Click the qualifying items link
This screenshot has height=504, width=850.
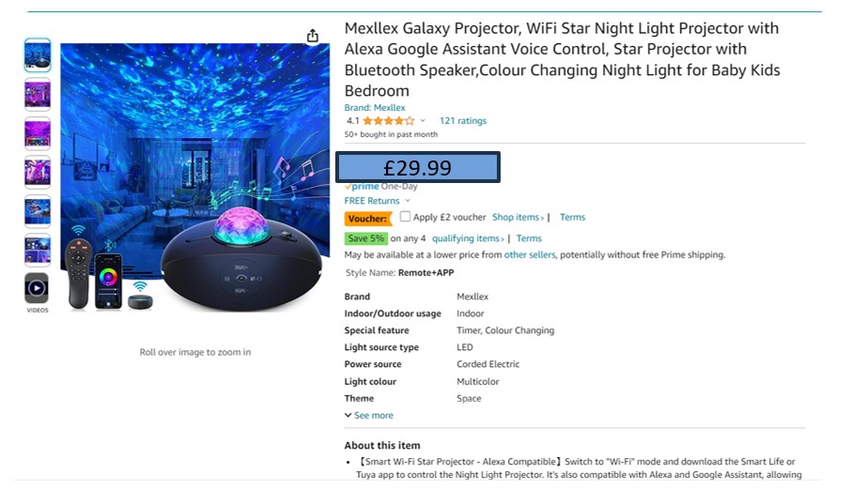click(467, 238)
